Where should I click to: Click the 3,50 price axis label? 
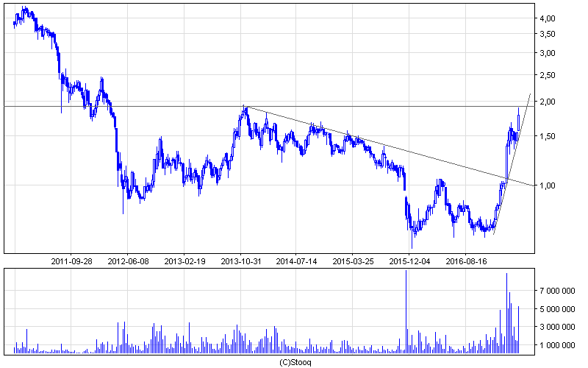(x=548, y=34)
